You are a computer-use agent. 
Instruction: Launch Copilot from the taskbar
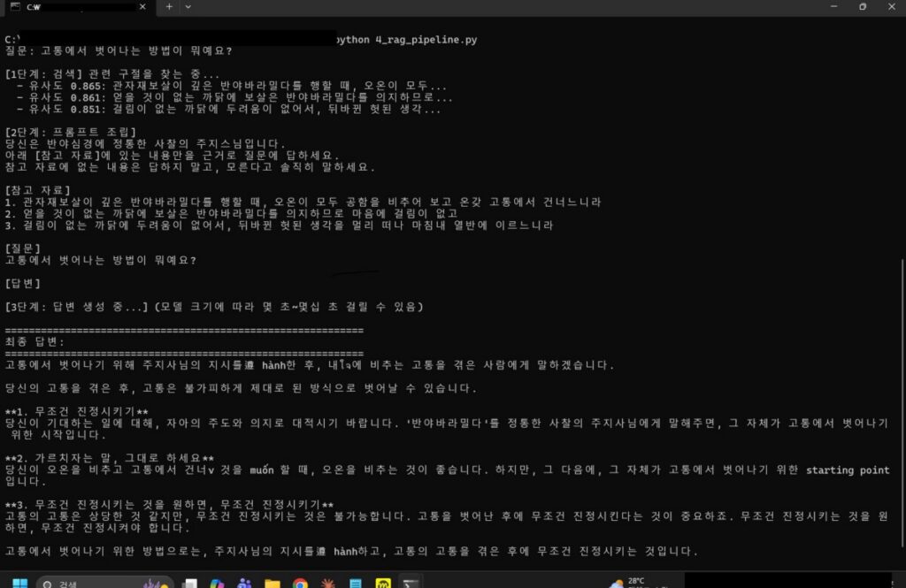click(x=217, y=584)
